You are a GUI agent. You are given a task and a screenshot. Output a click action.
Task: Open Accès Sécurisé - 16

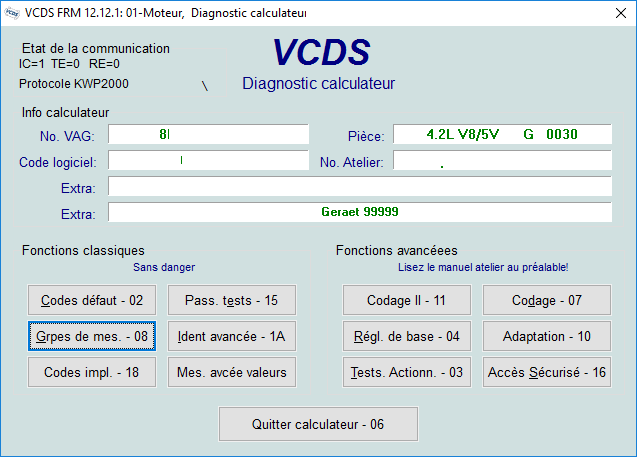(546, 373)
